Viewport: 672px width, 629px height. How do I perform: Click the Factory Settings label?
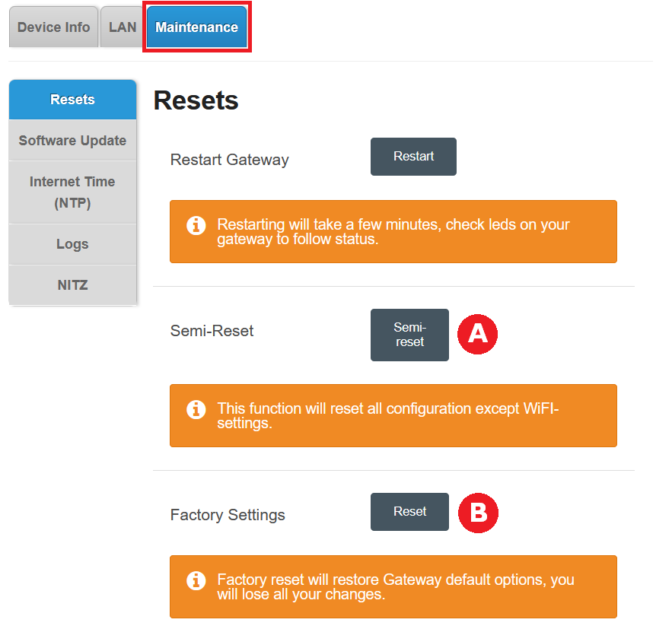pyautogui.click(x=228, y=515)
